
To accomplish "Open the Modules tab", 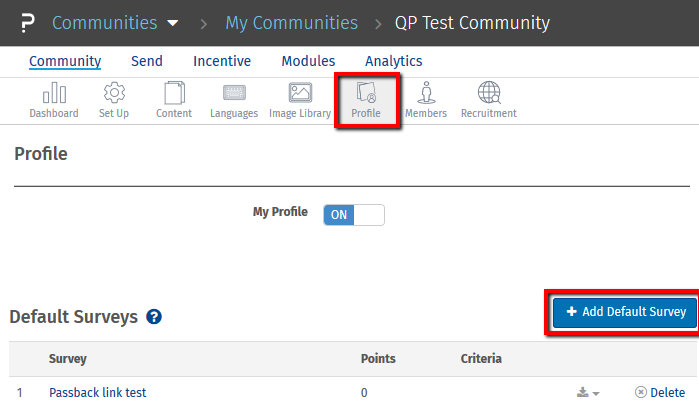I will click(x=308, y=61).
